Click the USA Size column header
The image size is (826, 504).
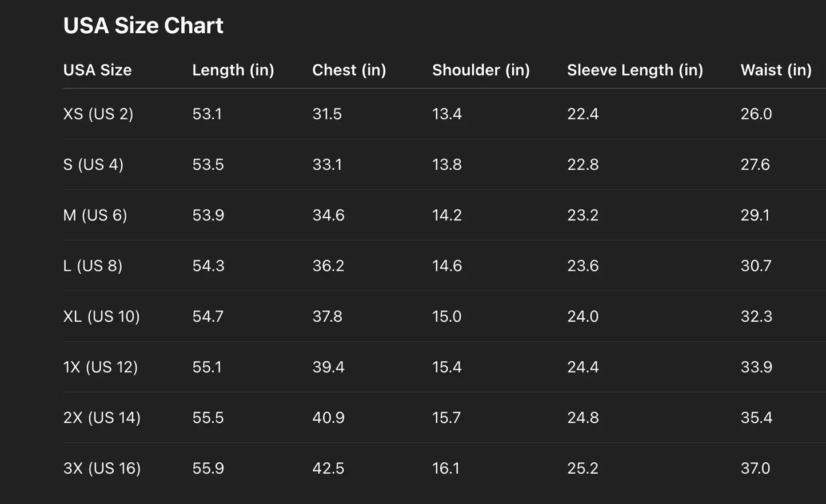tap(97, 70)
